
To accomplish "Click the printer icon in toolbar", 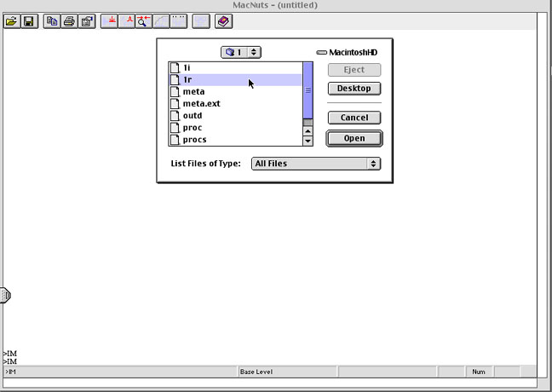I will [x=69, y=20].
